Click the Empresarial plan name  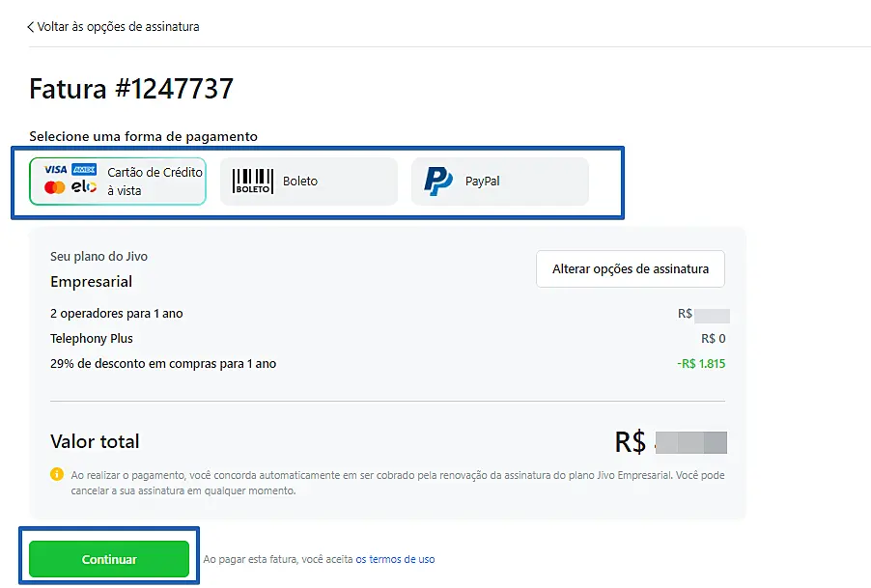pyautogui.click(x=91, y=282)
